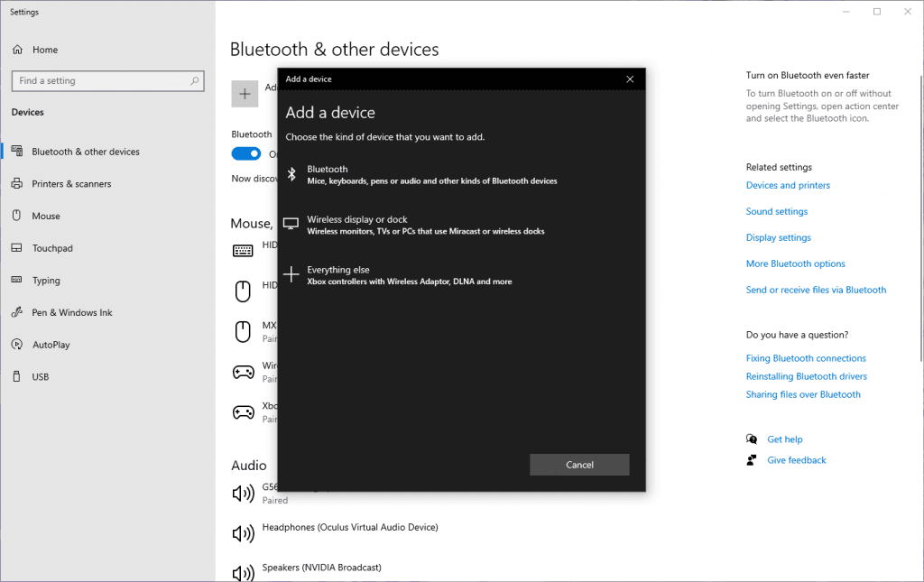Click the Everything else plus icon
Screen dimensions: 924x582
click(x=291, y=275)
